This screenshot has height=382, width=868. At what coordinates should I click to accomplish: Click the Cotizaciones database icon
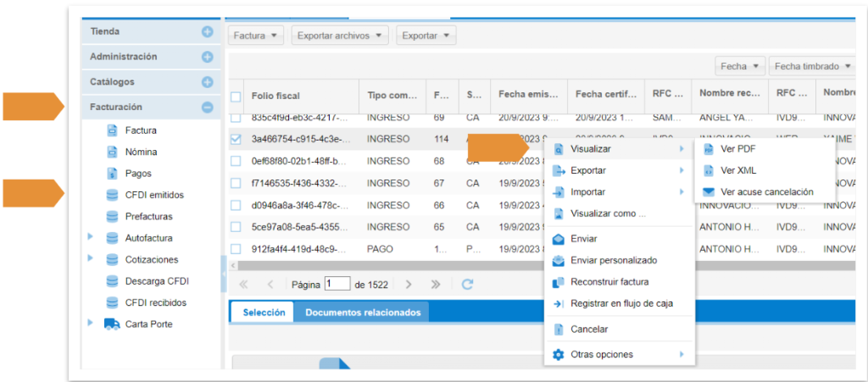113,259
